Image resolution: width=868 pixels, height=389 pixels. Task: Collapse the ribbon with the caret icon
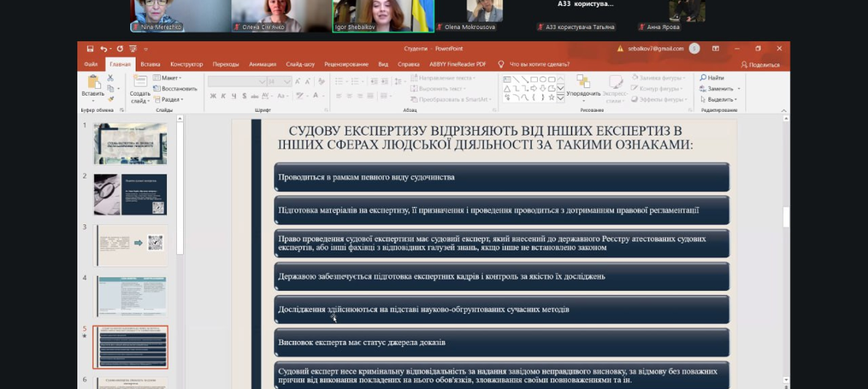(784, 110)
